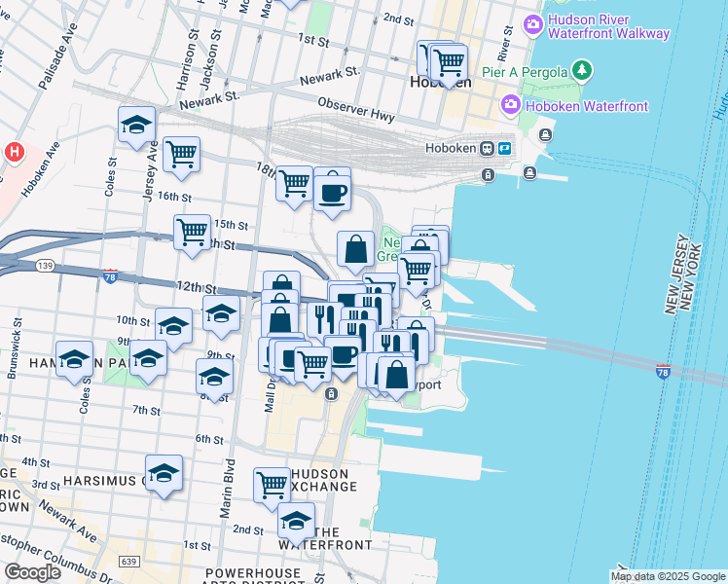Click the front shopping cart marker in Hoboken
Viewport: 728px width, 584px height.
(449, 66)
